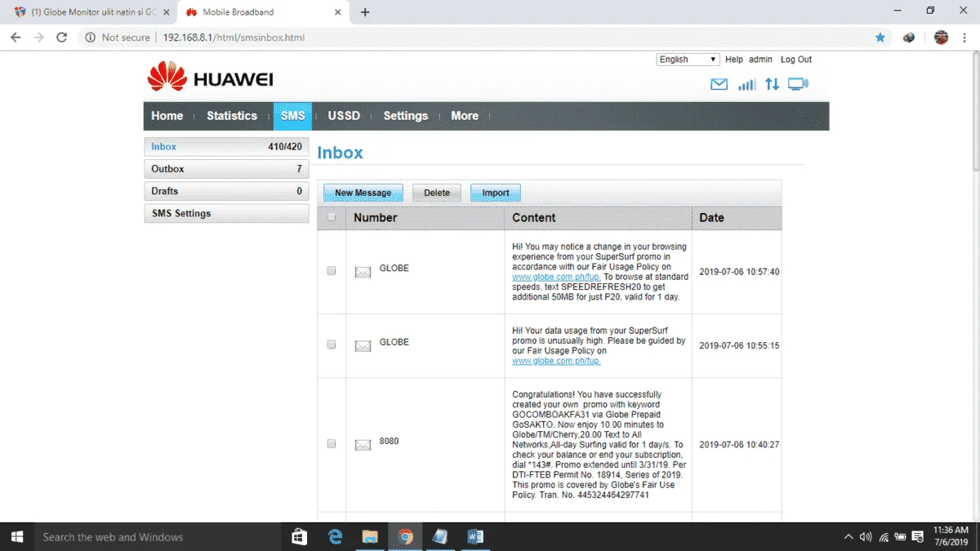Image resolution: width=980 pixels, height=551 pixels.
Task: Open the Home tab
Action: pyautogui.click(x=167, y=116)
